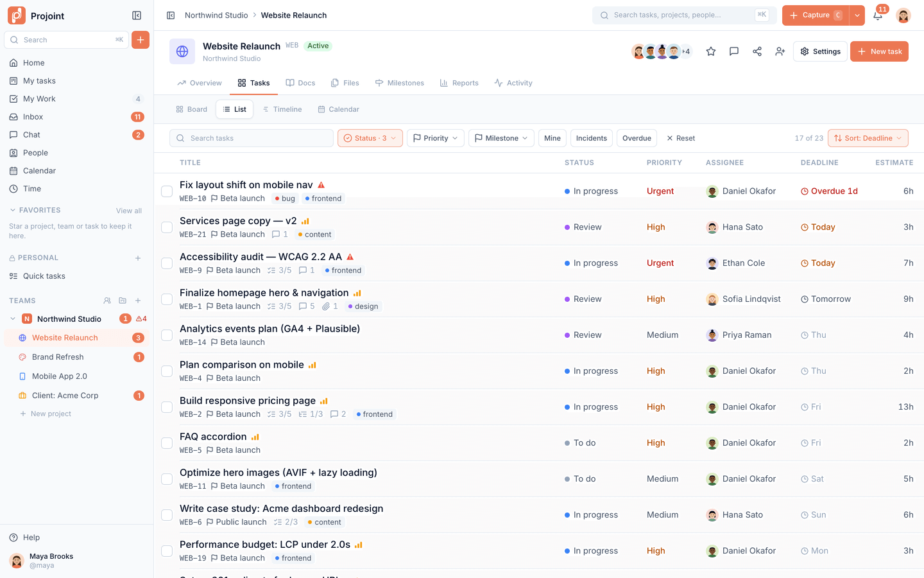
Task: Switch to the Overview tab
Action: (x=200, y=83)
